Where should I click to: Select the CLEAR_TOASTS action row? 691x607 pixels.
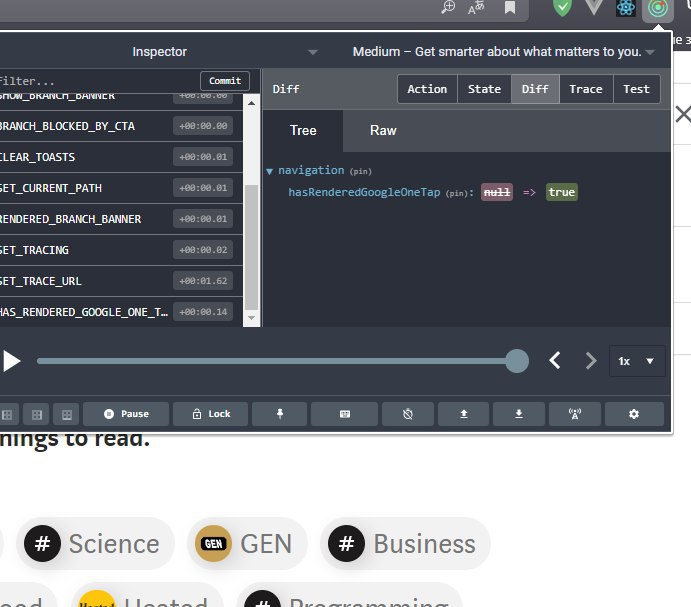121,157
